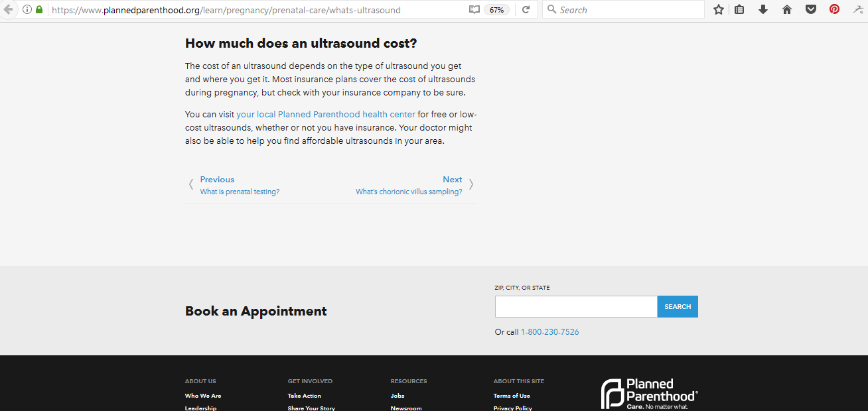This screenshot has width=868, height=411.
Task: Bookmark this page with the star icon
Action: pos(718,9)
